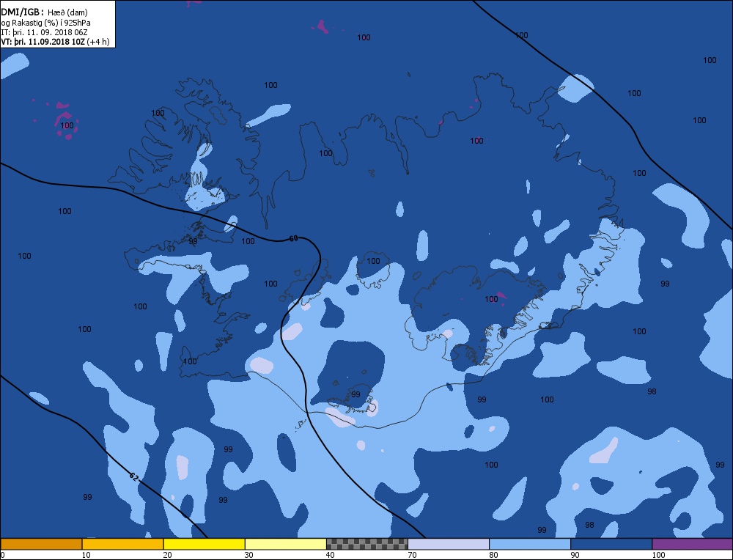Click the legend tick label '90'
733x560 pixels.
coord(575,555)
